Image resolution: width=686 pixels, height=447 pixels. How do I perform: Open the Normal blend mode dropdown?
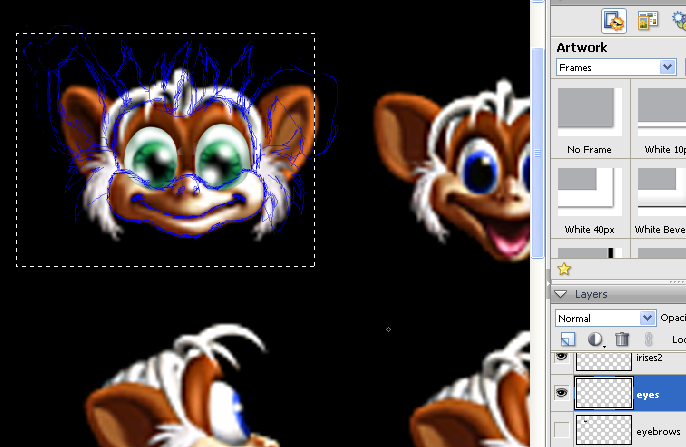pos(606,318)
